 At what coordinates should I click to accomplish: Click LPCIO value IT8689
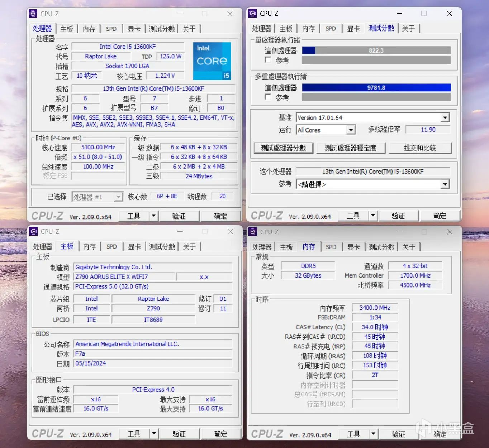click(153, 319)
